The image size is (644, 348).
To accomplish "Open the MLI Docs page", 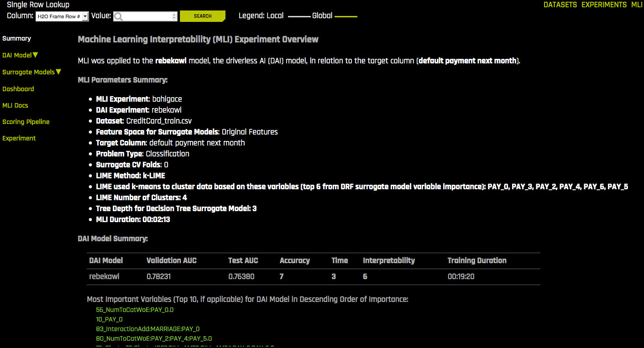I will [15, 105].
